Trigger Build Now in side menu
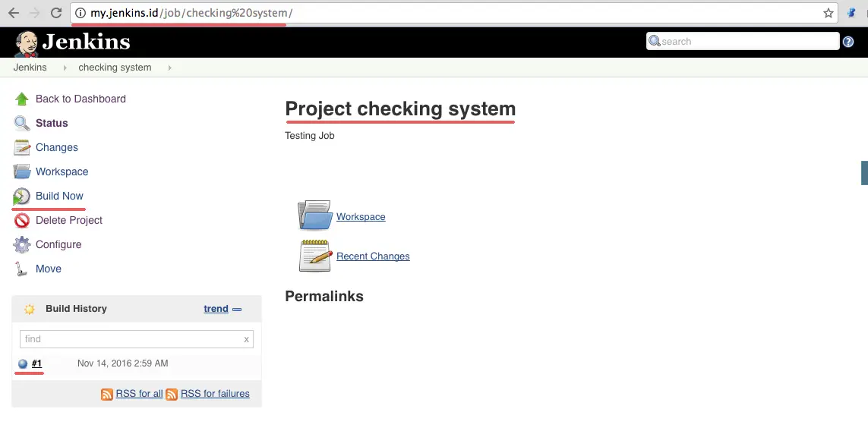 click(x=60, y=197)
